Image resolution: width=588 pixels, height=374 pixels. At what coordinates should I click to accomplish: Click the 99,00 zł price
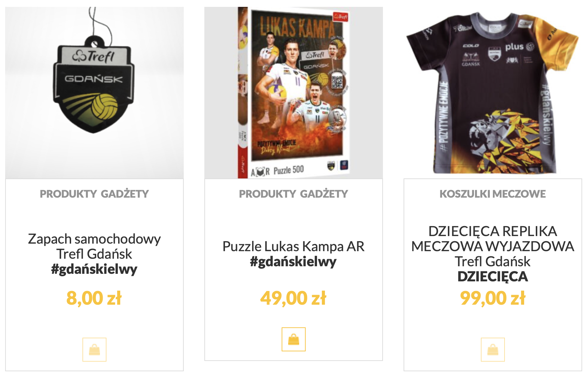click(493, 298)
